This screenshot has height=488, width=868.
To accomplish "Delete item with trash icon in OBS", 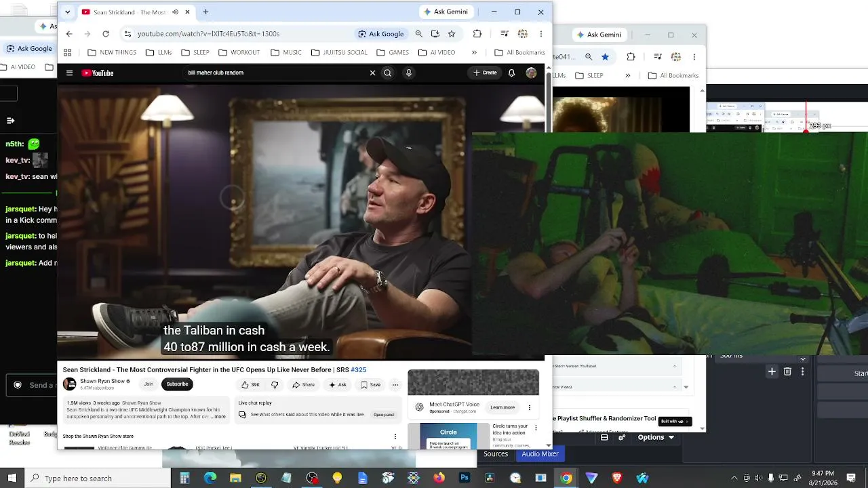I will click(x=787, y=371).
